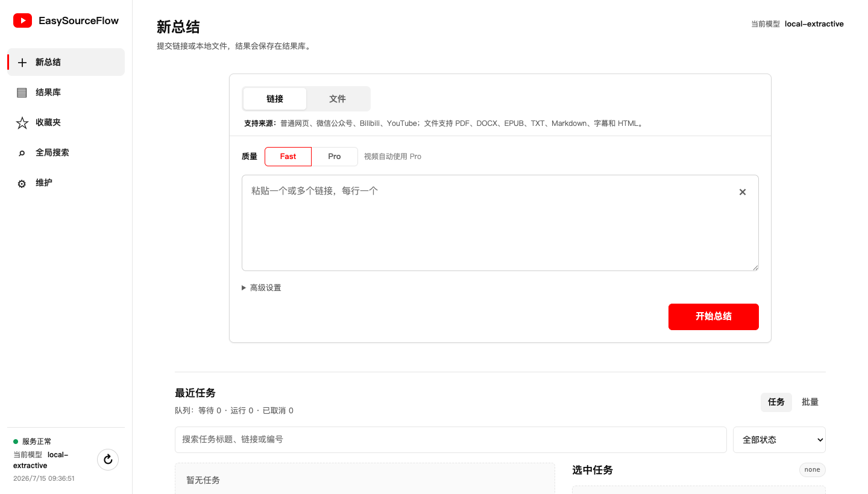Viewport: 868px width, 494px height.
Task: Open 全局搜索 from the sidebar
Action: (66, 152)
